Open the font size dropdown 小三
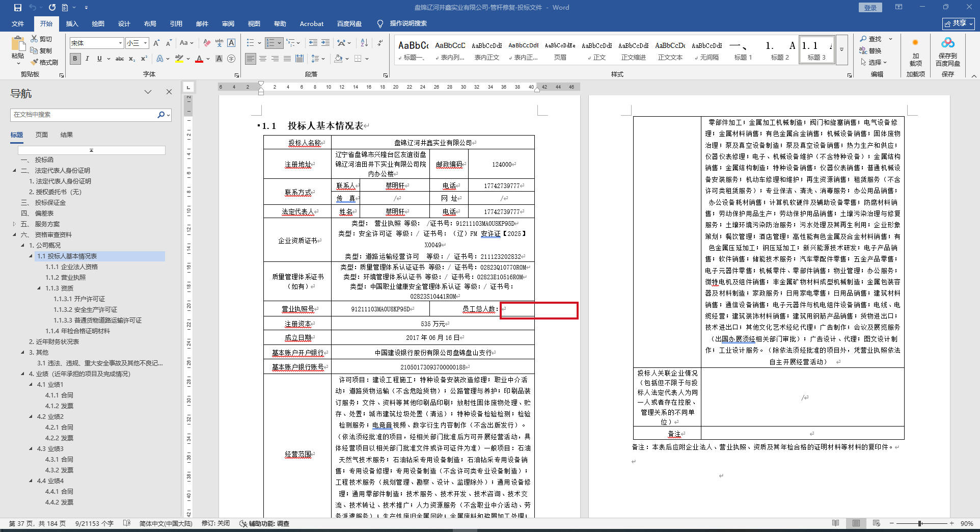This screenshot has height=532, width=980. [146, 43]
